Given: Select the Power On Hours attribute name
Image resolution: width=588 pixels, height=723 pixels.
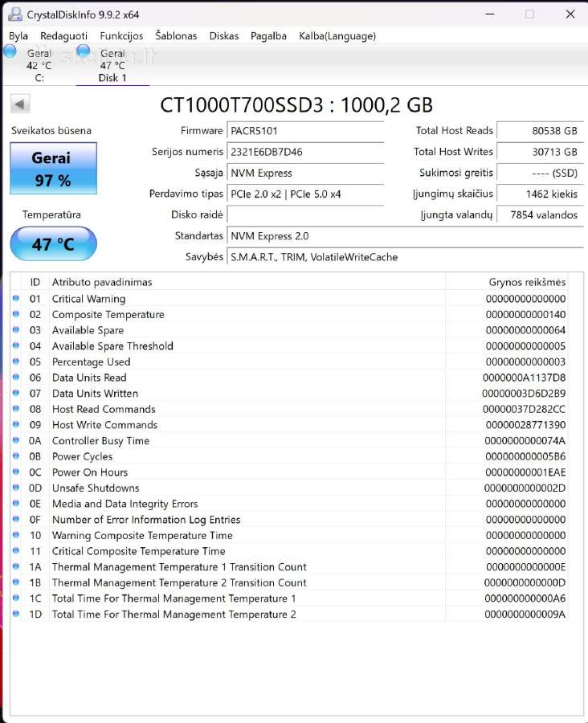Looking at the screenshot, I should (90, 472).
